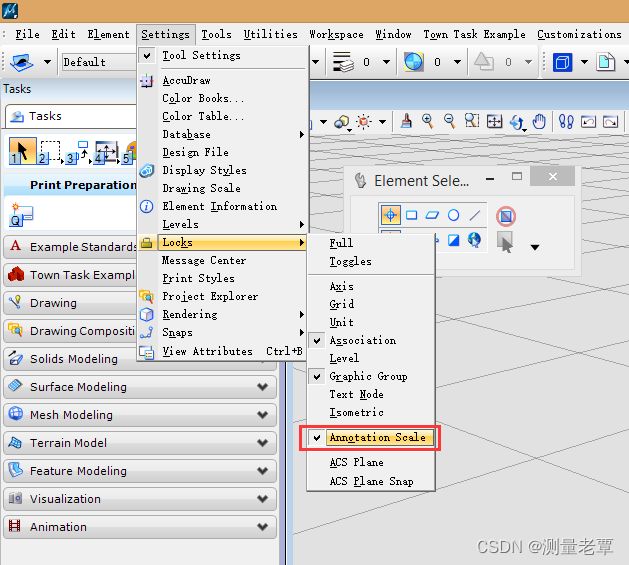Click the View Previous icon
Image resolution: width=629 pixels, height=565 pixels.
pos(588,121)
